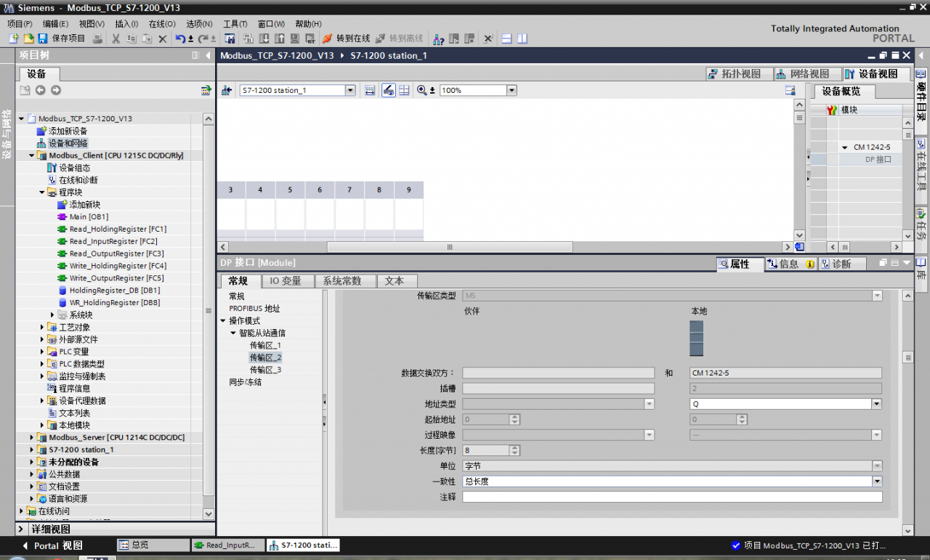Expand the PLC 变量 folder

point(42,352)
